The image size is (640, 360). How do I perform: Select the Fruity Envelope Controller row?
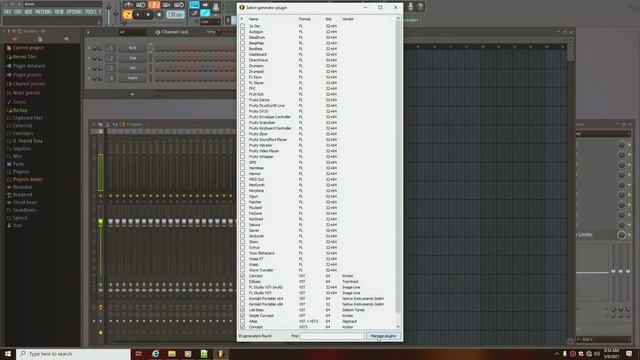318,117
